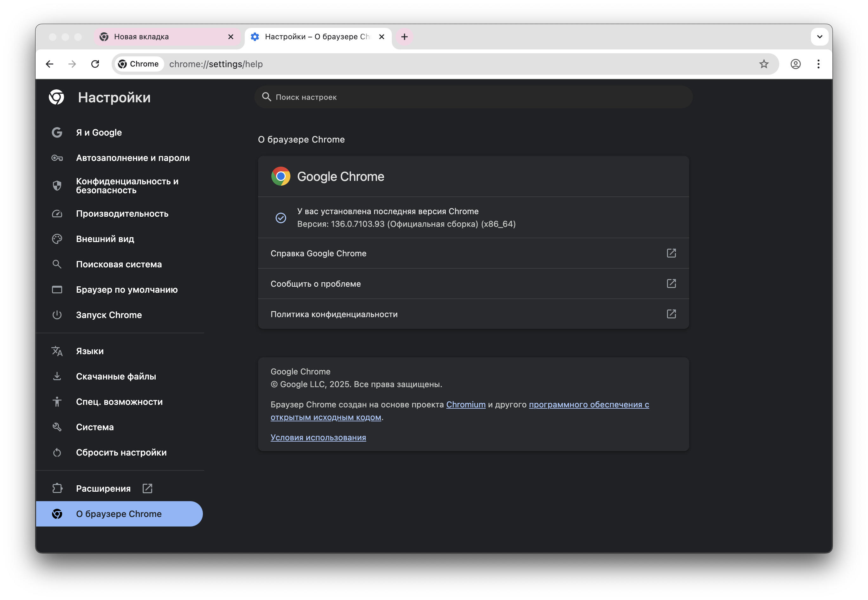Open Сообщить о проблеме row
868x600 pixels.
[x=473, y=284]
